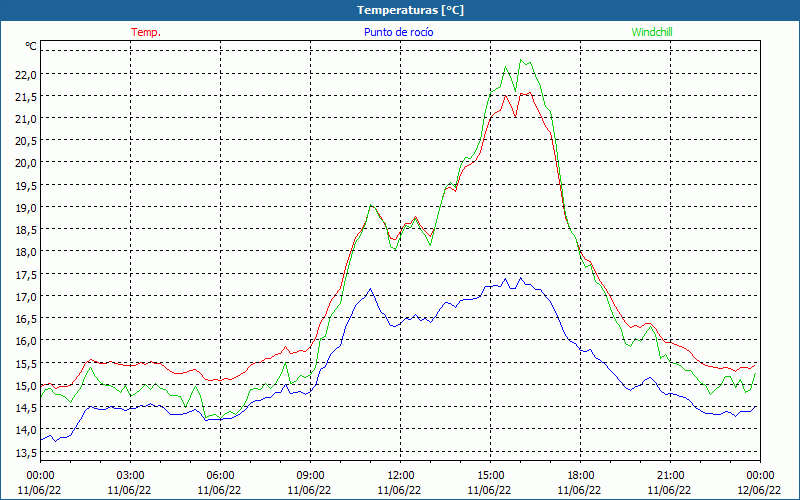Click the 20,0 y-axis value

click(x=26, y=163)
